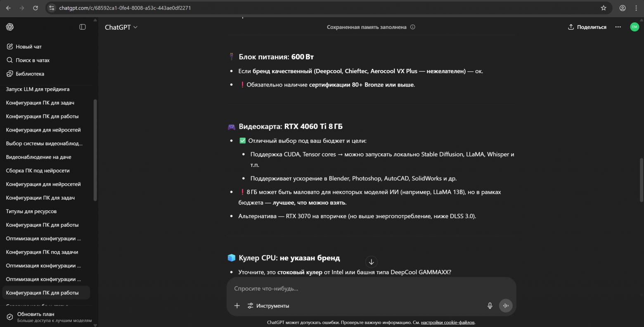Click the green EM profile avatar
This screenshot has width=644, height=327.
tap(635, 27)
